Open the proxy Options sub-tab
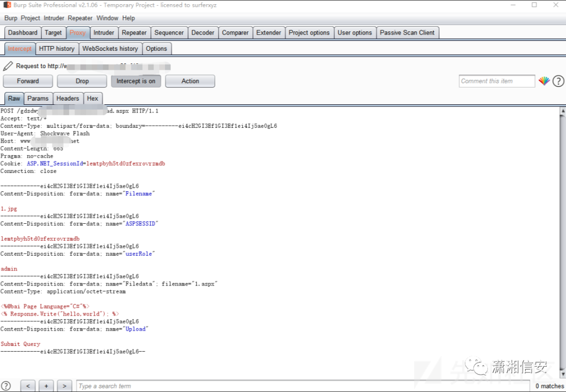Viewport: 566px width, 392px height. [x=156, y=49]
